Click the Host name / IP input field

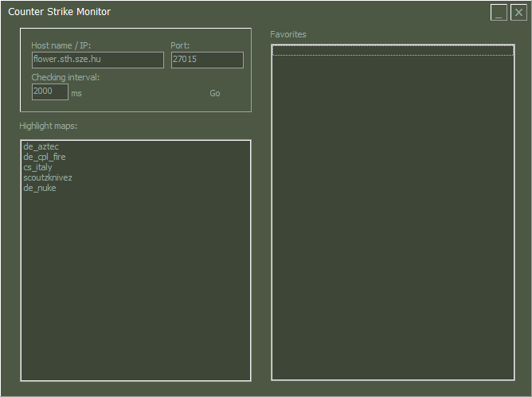pos(97,60)
